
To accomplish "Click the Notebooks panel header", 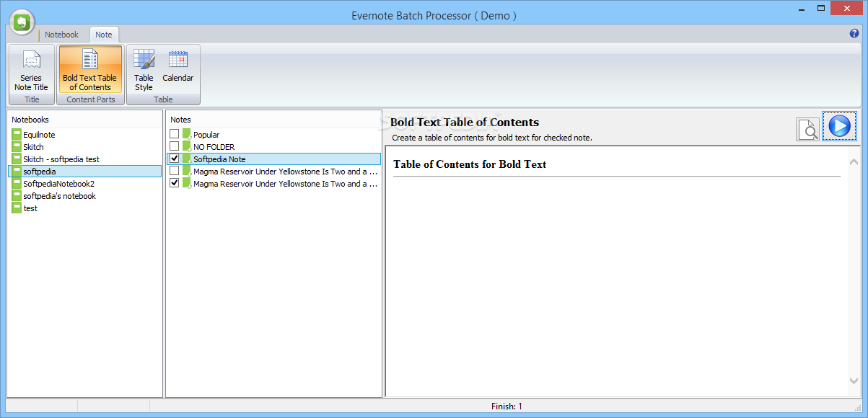I will pos(30,120).
